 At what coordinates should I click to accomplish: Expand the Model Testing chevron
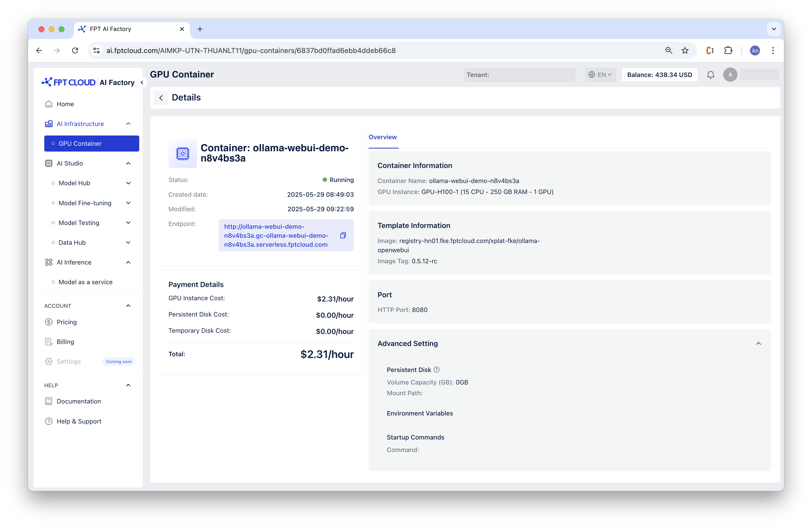(128, 223)
